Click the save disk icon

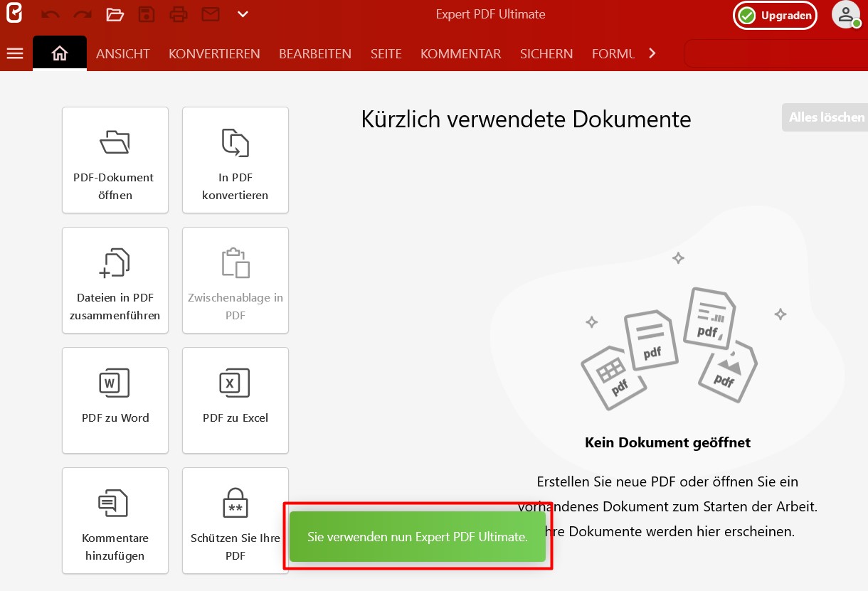pyautogui.click(x=147, y=14)
